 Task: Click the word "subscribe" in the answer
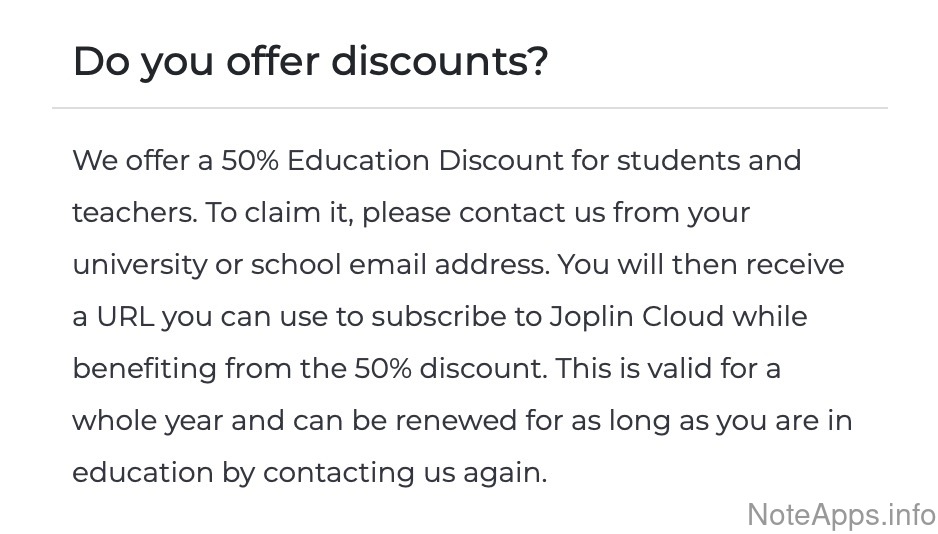pyautogui.click(x=440, y=316)
